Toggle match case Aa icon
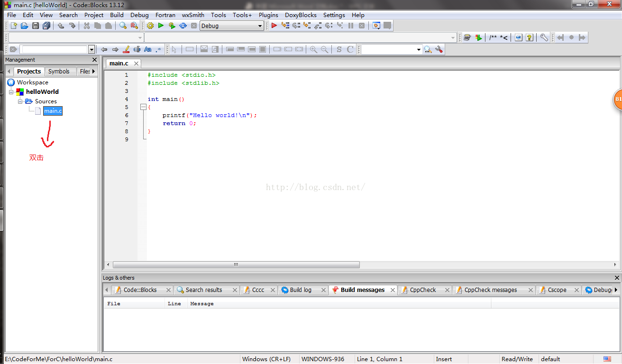622x364 pixels. coord(148,49)
